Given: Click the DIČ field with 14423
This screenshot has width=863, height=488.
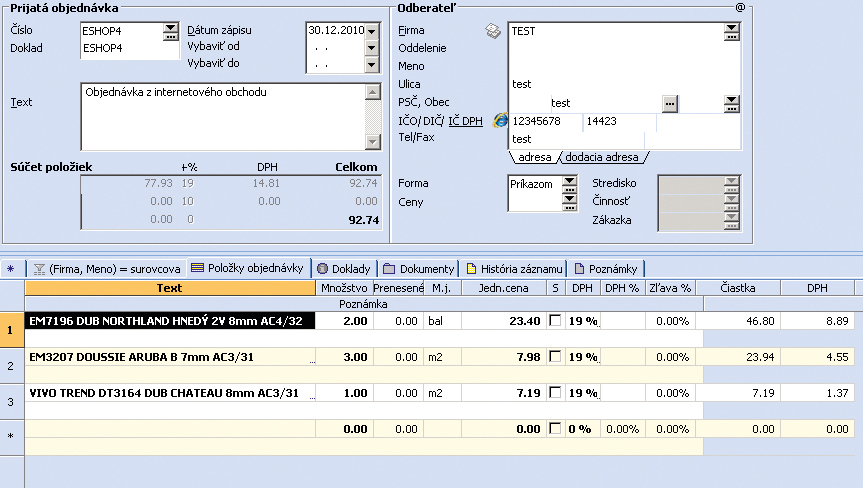Looking at the screenshot, I should (619, 121).
